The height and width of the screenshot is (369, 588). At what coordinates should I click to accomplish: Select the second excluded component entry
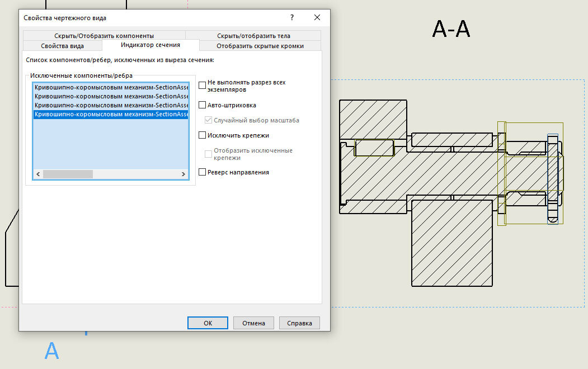pyautogui.click(x=111, y=96)
